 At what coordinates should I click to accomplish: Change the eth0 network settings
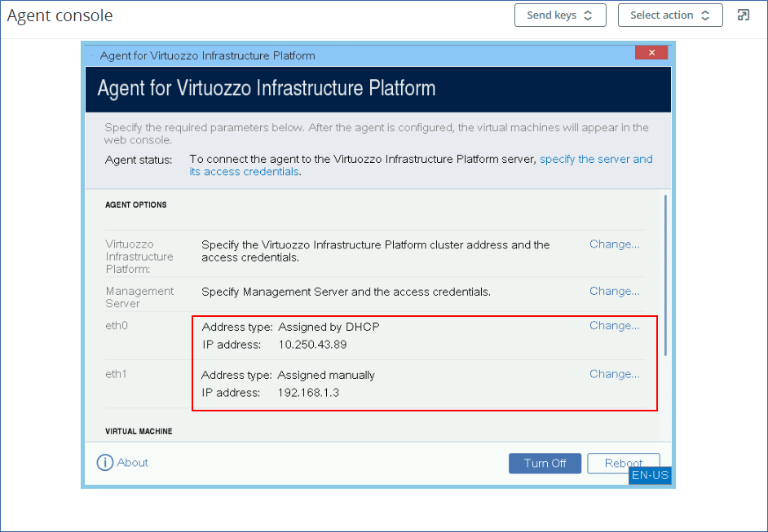point(614,326)
